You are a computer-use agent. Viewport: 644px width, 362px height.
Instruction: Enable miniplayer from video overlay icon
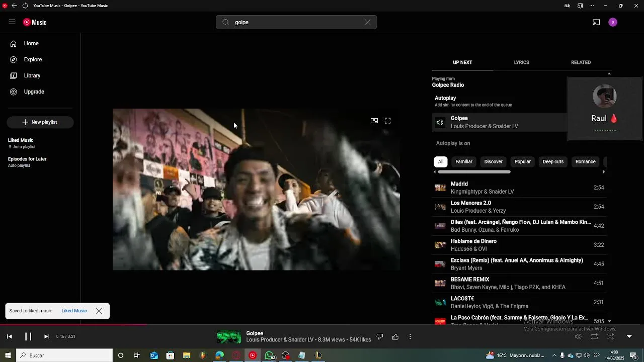(x=374, y=121)
